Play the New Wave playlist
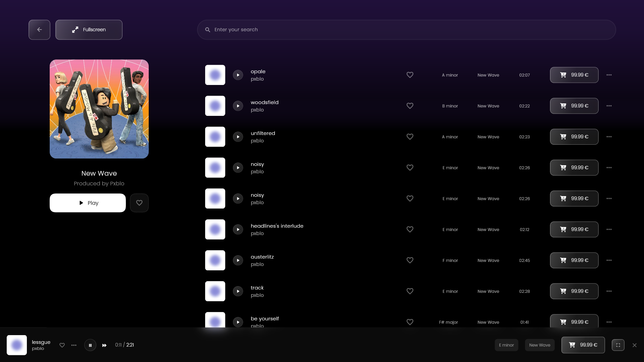 (x=88, y=203)
